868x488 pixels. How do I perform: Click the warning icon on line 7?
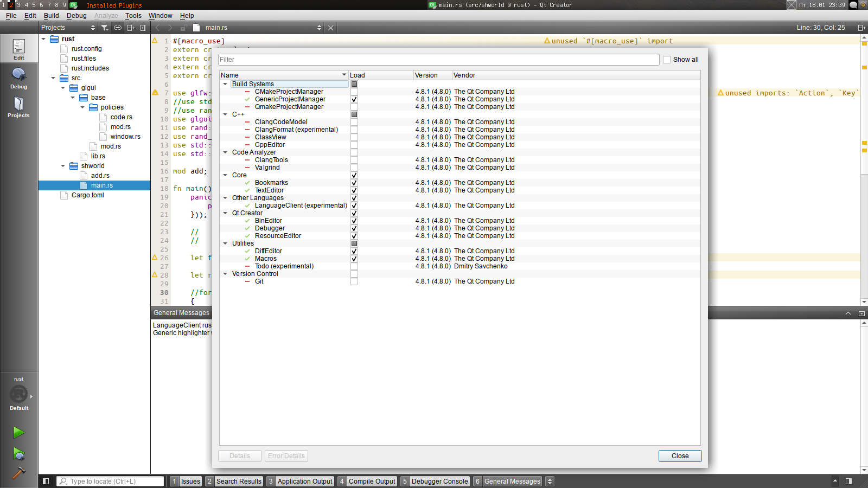(x=155, y=93)
